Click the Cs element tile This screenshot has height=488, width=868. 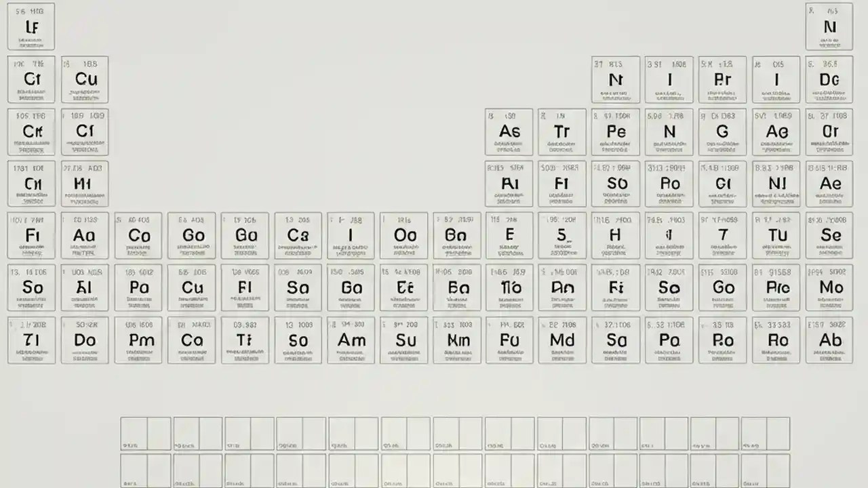point(298,236)
